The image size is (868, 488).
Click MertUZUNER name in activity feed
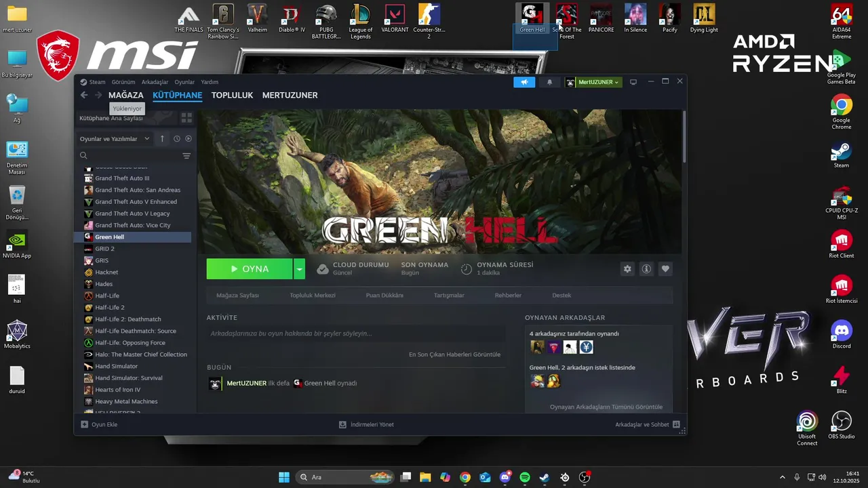click(246, 384)
